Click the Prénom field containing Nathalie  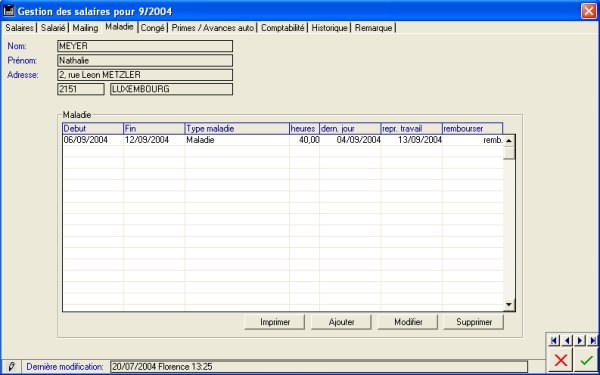tap(145, 60)
